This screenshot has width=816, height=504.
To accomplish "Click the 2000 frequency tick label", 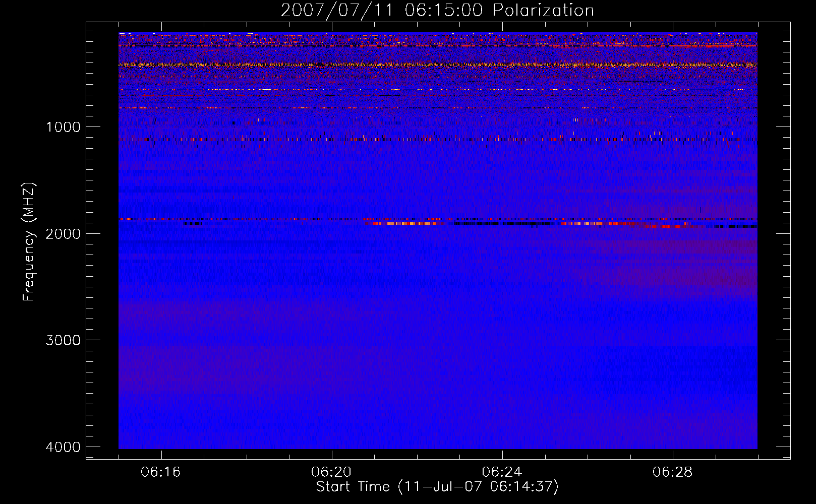I will 63,234.
